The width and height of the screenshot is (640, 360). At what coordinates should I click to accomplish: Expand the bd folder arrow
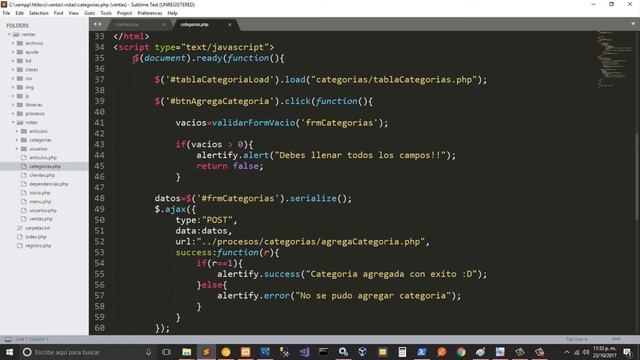pos(13,61)
